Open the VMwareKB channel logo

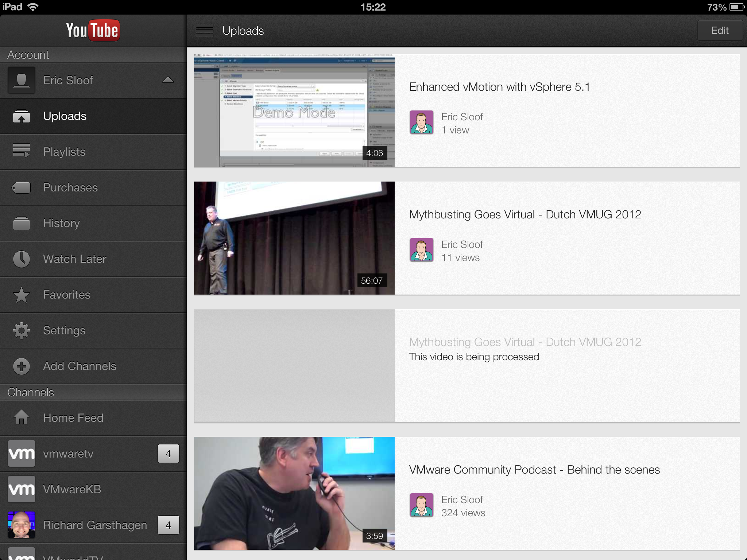[x=22, y=489]
